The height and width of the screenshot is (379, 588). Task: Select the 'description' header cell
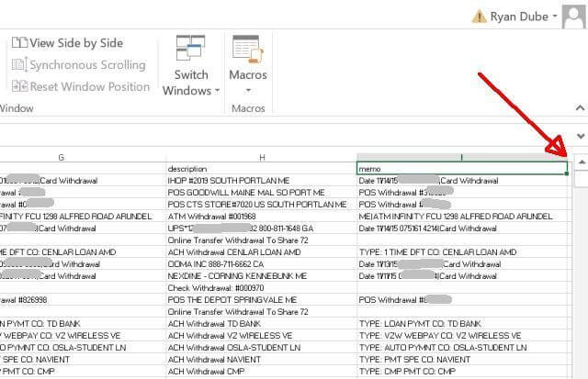(x=261, y=169)
